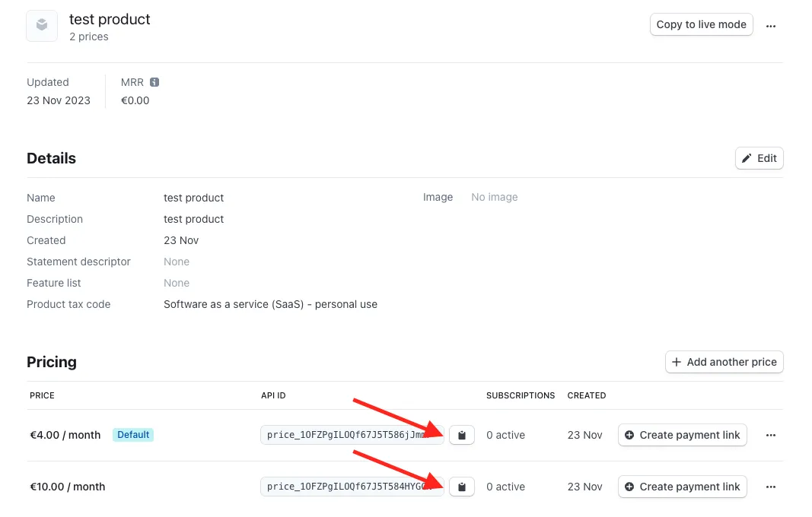This screenshot has height=517, width=812.
Task: Click the test product box icon
Action: point(42,26)
